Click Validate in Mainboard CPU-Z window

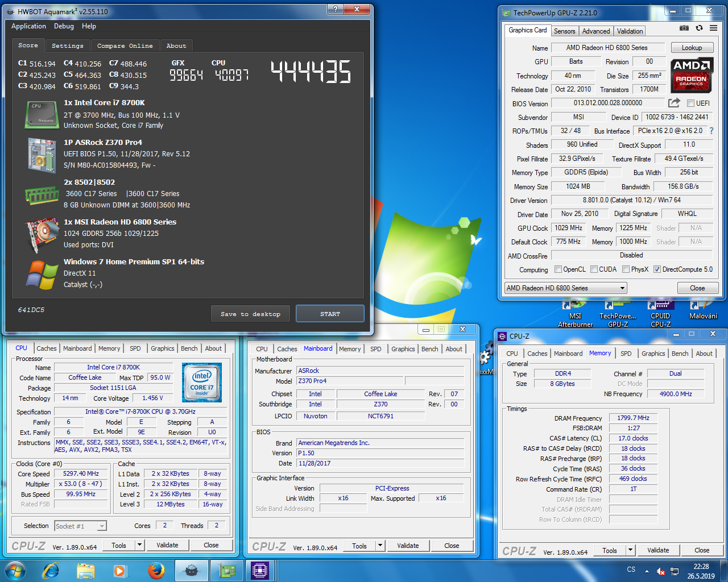tap(408, 546)
